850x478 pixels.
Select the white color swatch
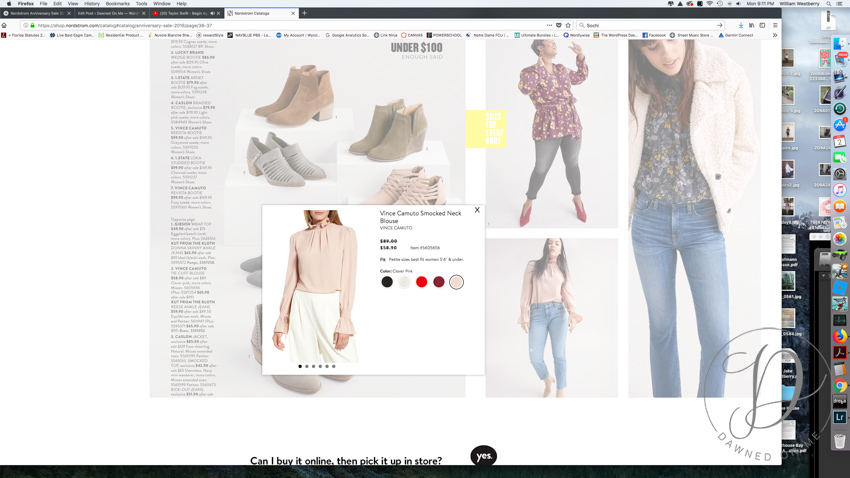(404, 282)
